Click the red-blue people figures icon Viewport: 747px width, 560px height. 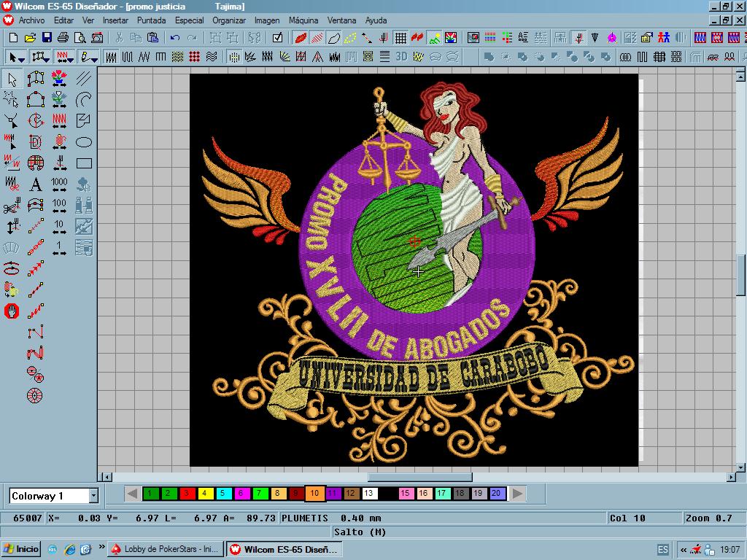pyautogui.click(x=663, y=38)
